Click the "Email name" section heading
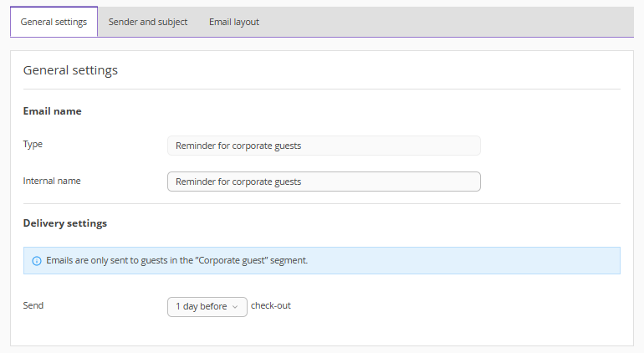This screenshot has width=644, height=353. tap(52, 111)
